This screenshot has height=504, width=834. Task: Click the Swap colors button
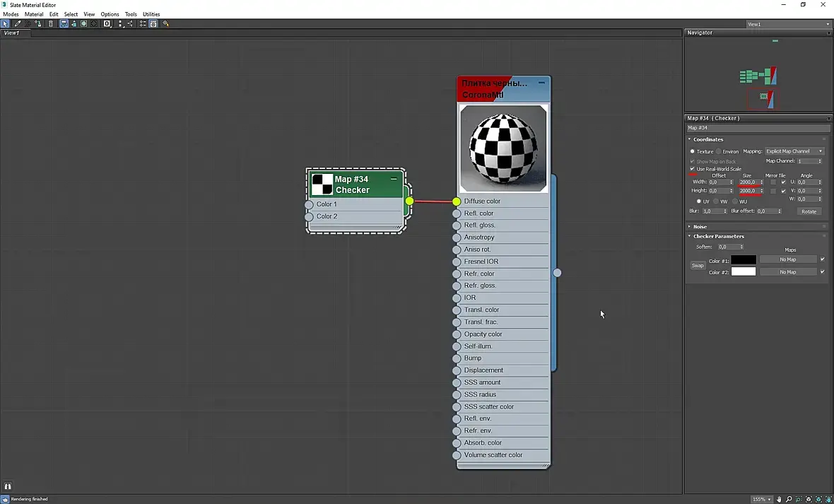[x=698, y=266]
